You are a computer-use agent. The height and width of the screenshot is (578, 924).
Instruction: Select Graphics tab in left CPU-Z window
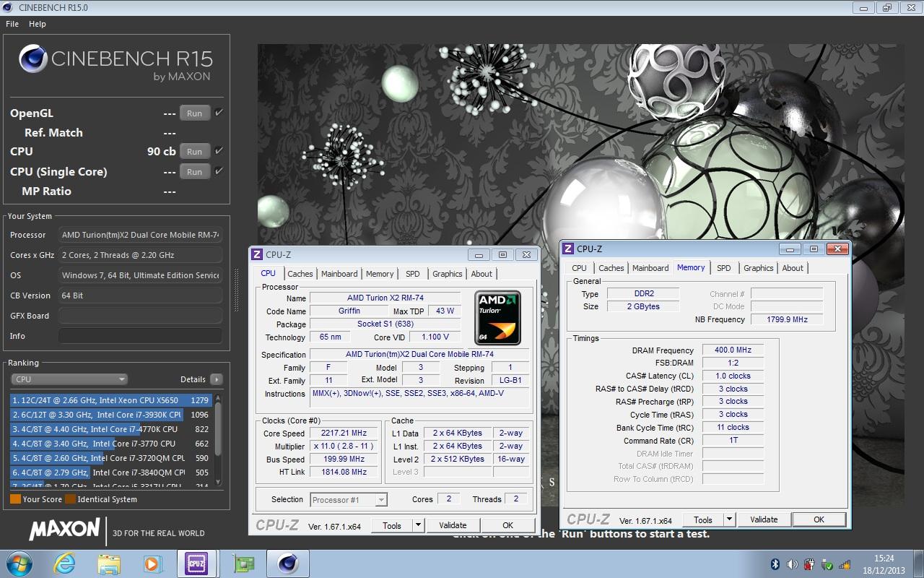coord(448,274)
